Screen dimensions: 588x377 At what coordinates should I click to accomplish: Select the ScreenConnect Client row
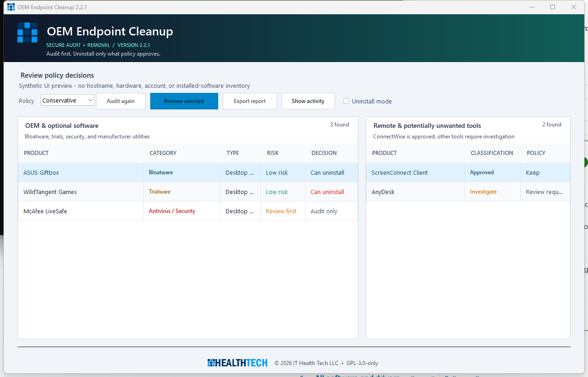coord(468,172)
